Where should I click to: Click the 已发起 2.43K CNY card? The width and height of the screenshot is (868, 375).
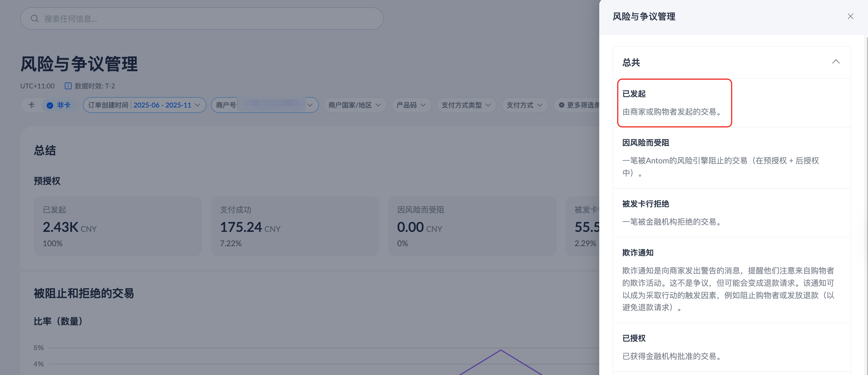coord(118,226)
